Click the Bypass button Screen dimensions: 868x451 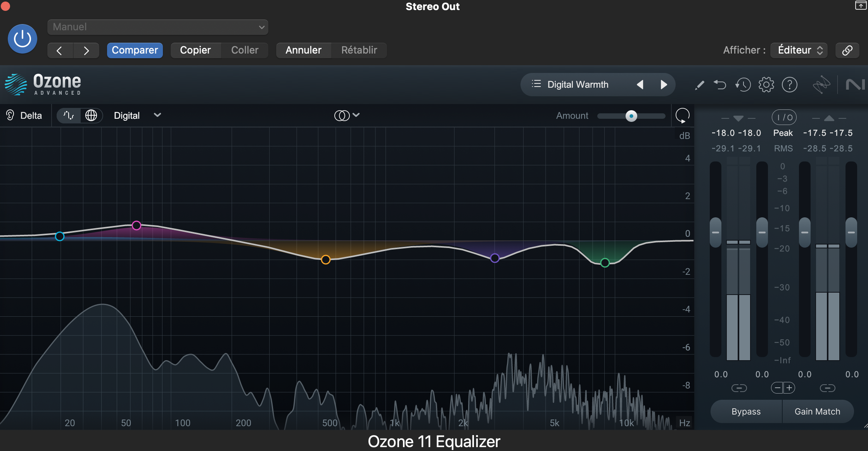[746, 411]
